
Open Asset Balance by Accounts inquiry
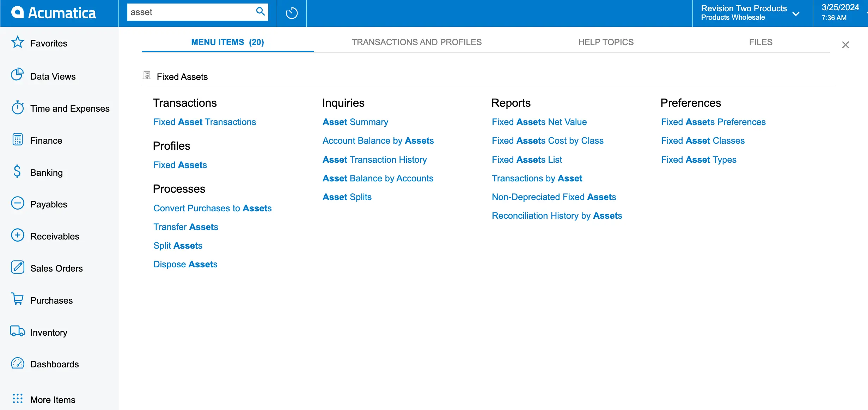378,178
